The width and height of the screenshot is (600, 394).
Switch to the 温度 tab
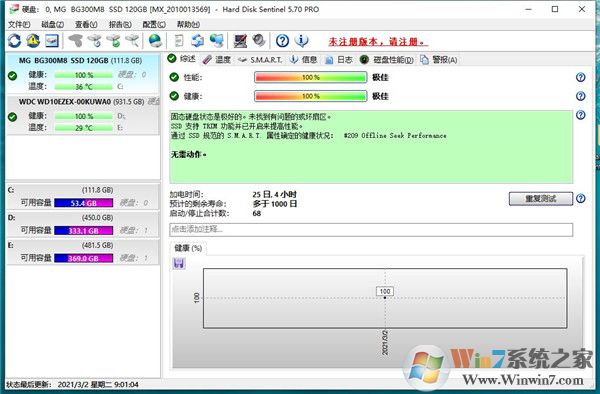217,59
